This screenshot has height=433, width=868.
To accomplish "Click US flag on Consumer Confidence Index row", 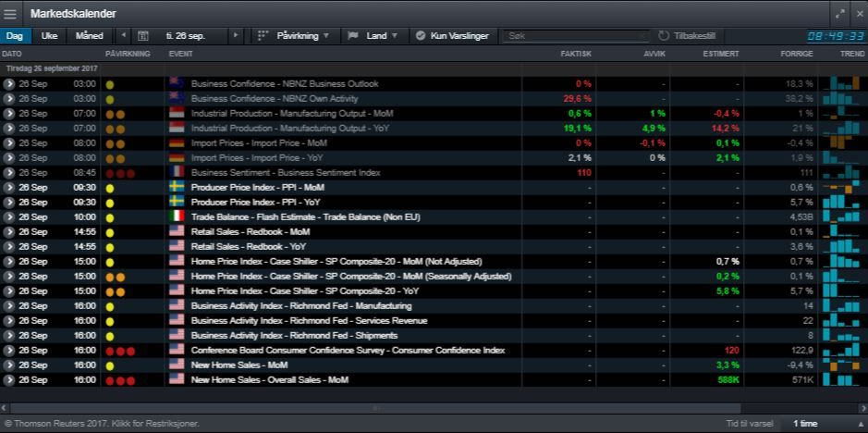I will [x=177, y=350].
